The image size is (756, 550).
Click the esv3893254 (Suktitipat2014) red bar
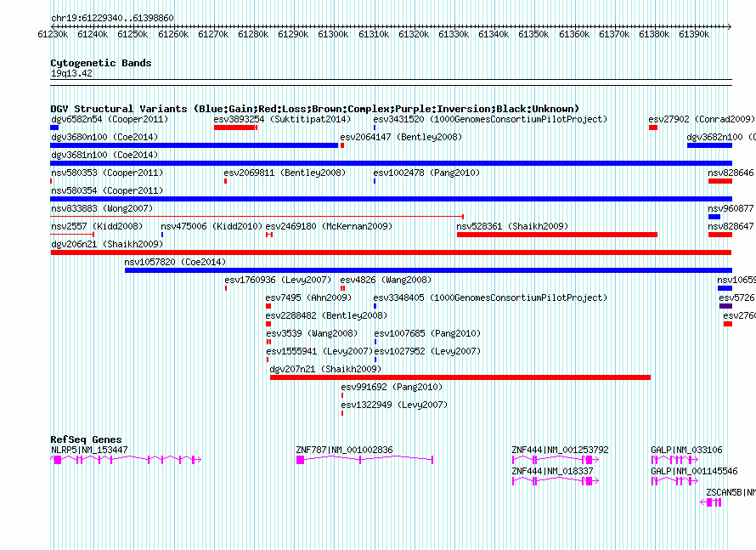point(235,128)
